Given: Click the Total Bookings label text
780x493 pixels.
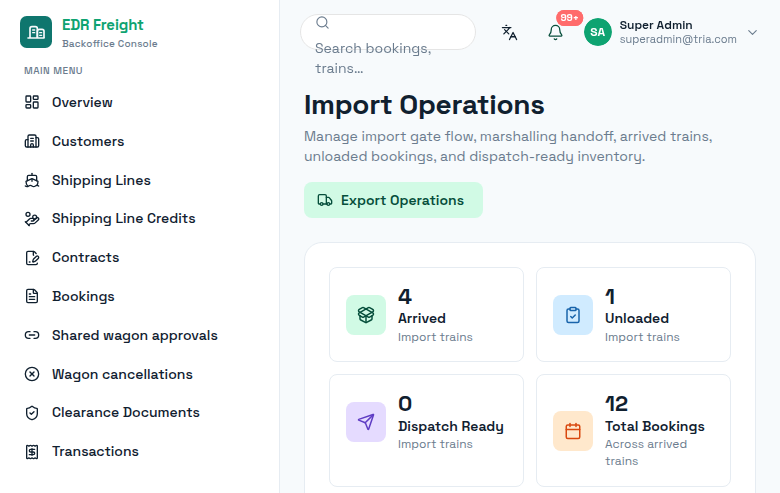Looking at the screenshot, I should click(x=655, y=426).
